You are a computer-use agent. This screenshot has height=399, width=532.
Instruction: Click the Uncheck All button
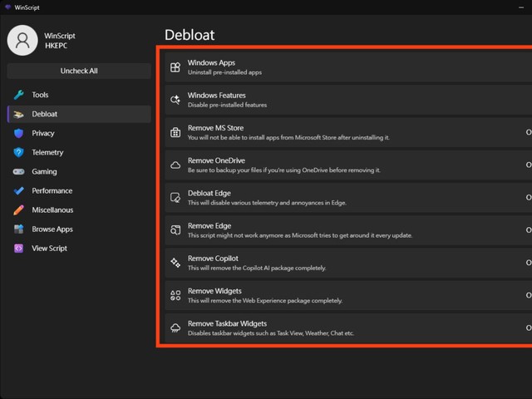[79, 71]
